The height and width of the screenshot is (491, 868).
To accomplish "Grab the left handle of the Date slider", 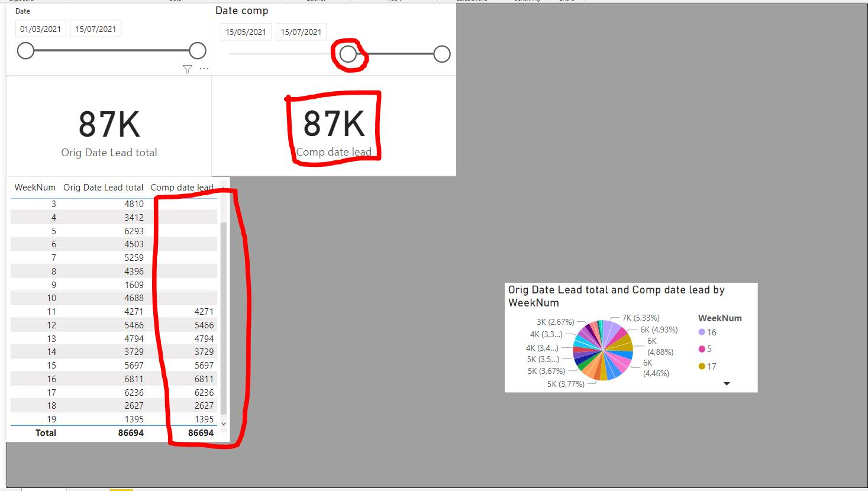I will (25, 51).
